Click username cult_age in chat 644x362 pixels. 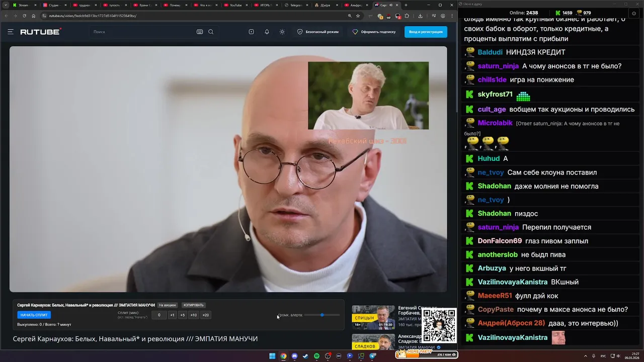(x=492, y=109)
